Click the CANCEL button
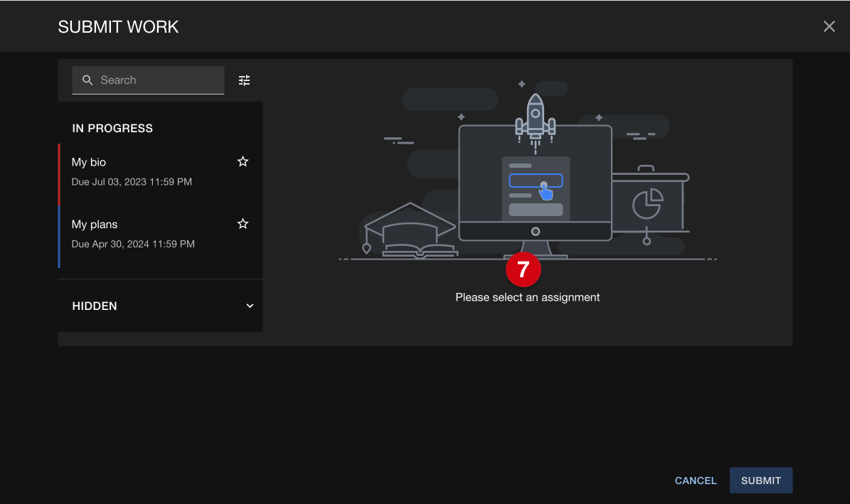 [696, 481]
